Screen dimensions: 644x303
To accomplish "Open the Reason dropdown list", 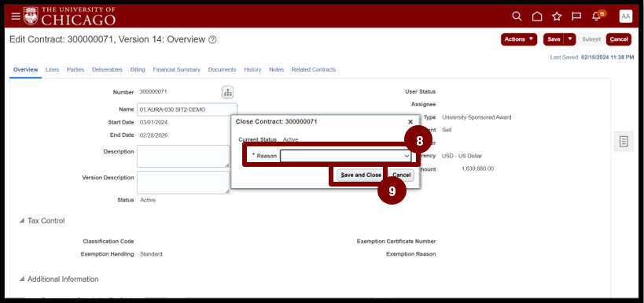I will click(345, 156).
